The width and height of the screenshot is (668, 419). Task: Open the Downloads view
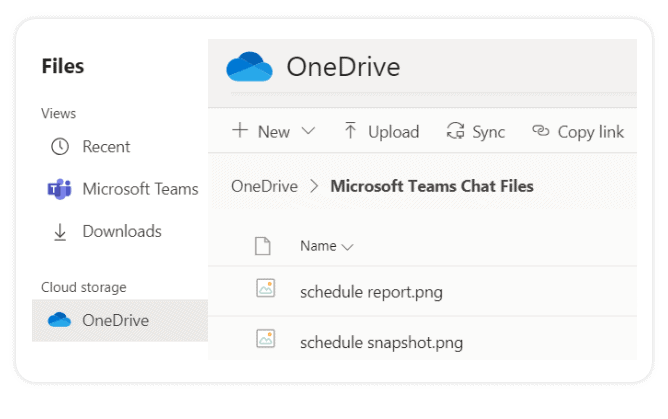tap(120, 232)
